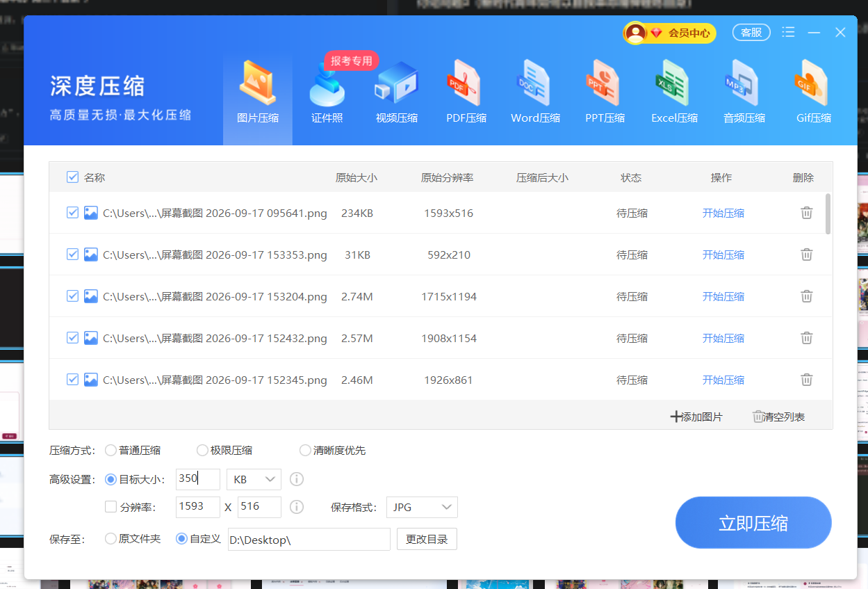Open the hamburger menu list icon

[x=788, y=32]
